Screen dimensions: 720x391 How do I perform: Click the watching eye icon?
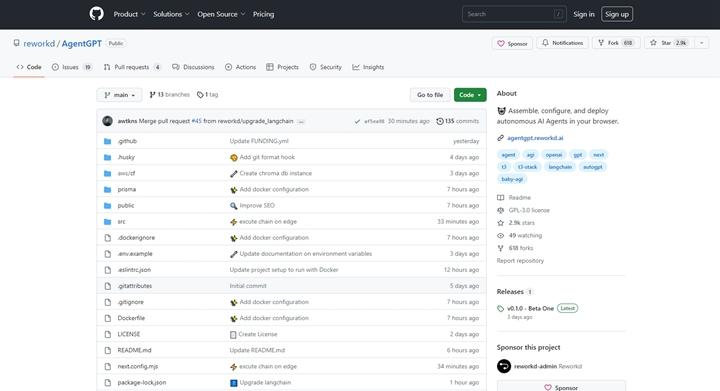pos(501,235)
